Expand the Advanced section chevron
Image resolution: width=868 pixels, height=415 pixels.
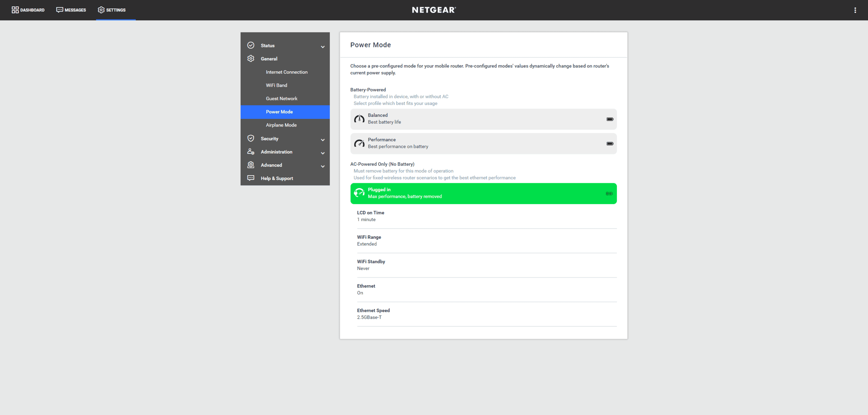323,166
